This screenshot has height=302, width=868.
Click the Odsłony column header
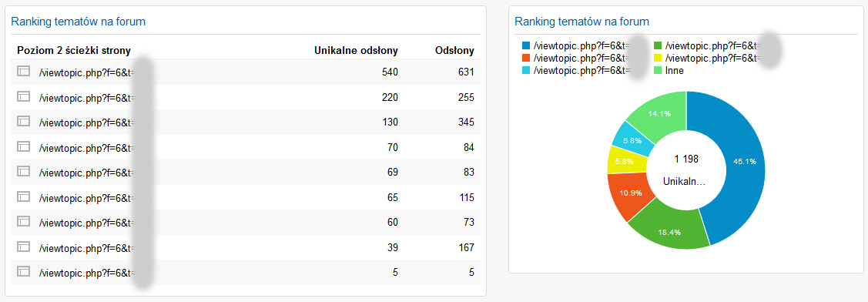coord(454,50)
